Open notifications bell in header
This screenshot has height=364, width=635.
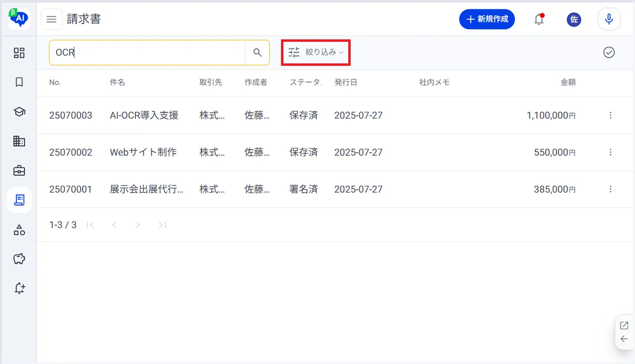539,19
